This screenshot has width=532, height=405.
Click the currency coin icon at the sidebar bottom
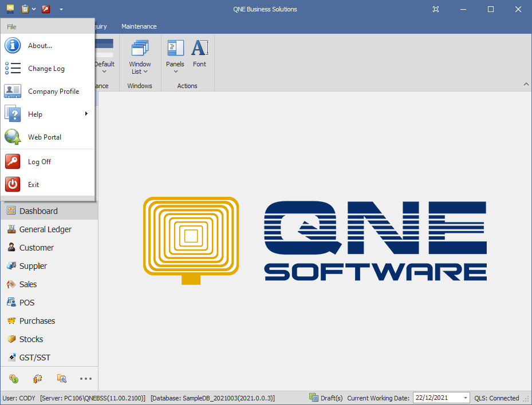point(14,379)
